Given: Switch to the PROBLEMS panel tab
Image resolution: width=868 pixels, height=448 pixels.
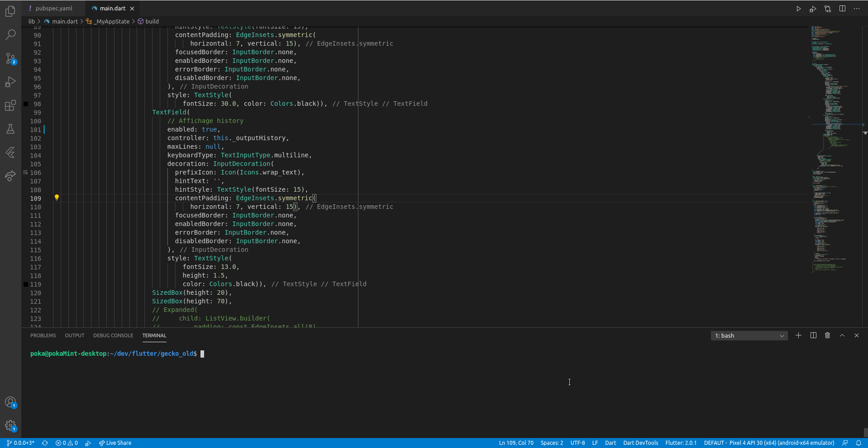Looking at the screenshot, I should click(43, 335).
